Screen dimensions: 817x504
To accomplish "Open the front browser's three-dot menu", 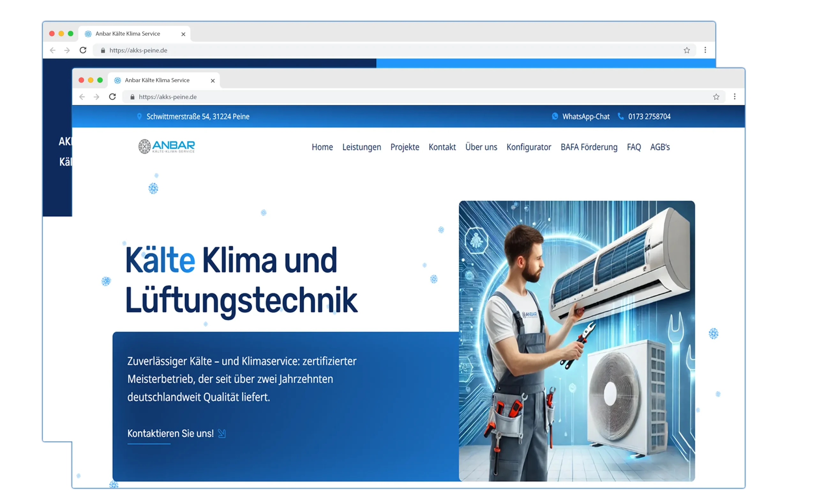I will click(734, 97).
